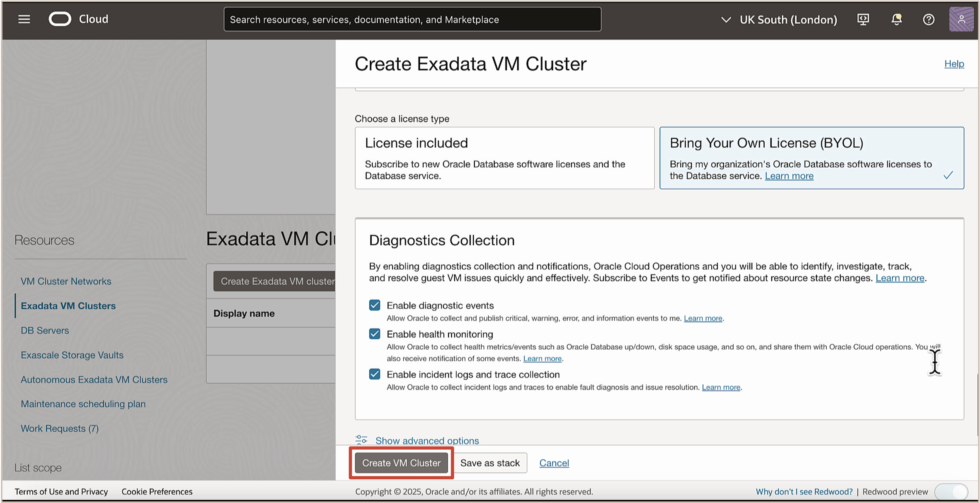Click the Save as stack button
This screenshot has width=980, height=503.
490,463
